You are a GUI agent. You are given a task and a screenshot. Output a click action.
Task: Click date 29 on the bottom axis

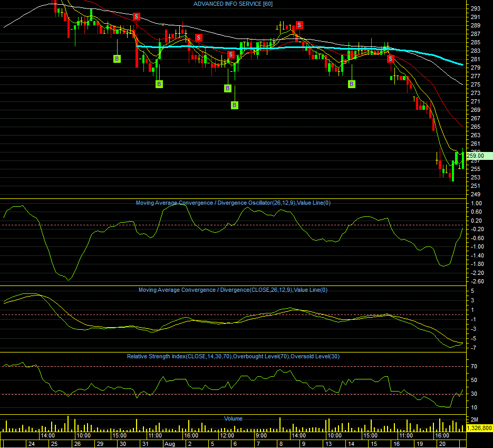(100, 444)
